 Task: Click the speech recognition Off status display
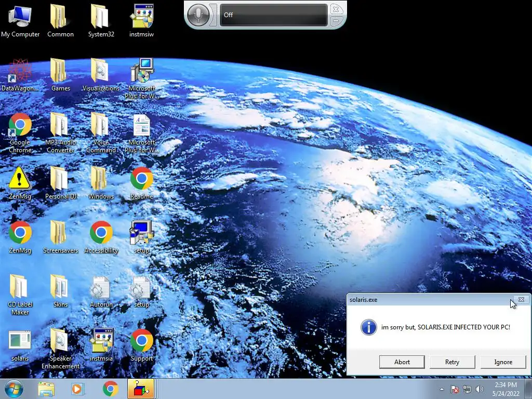click(273, 15)
